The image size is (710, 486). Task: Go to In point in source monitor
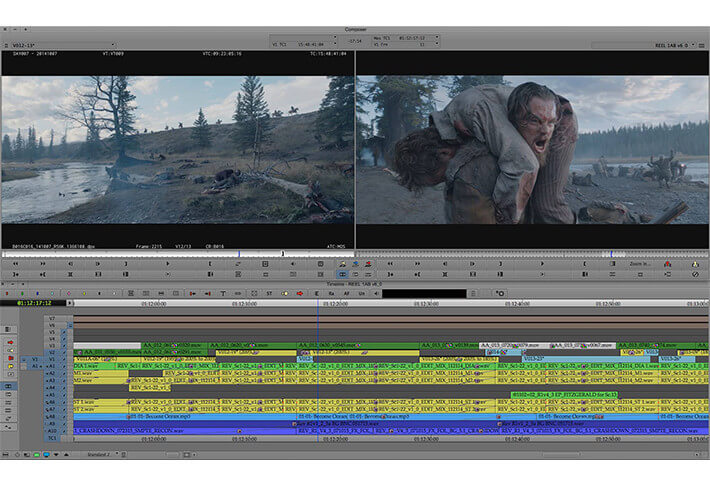15,274
